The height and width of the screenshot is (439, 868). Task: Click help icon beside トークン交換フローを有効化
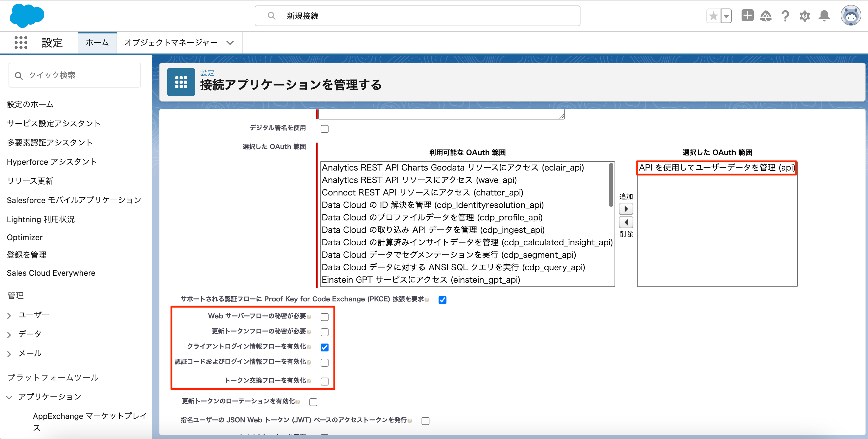point(309,381)
